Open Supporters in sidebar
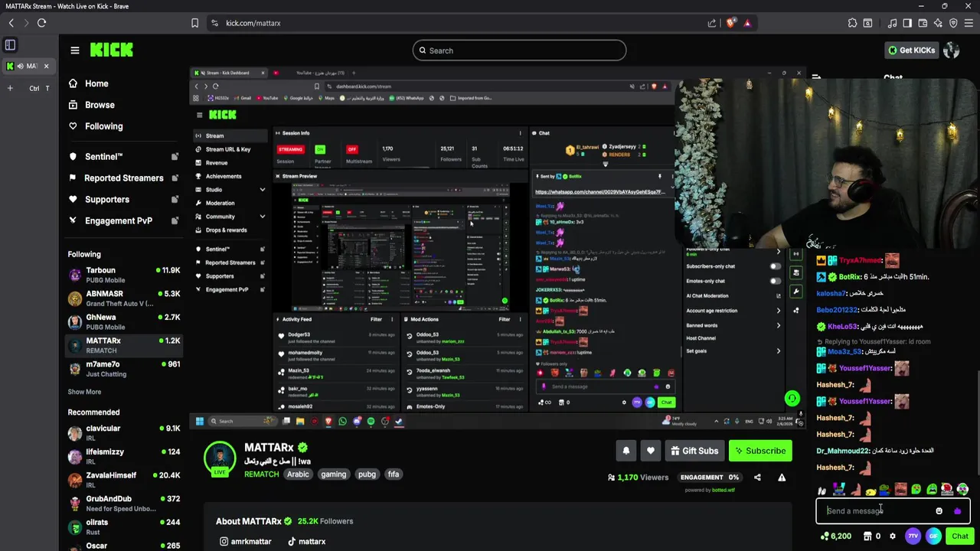 (123, 200)
